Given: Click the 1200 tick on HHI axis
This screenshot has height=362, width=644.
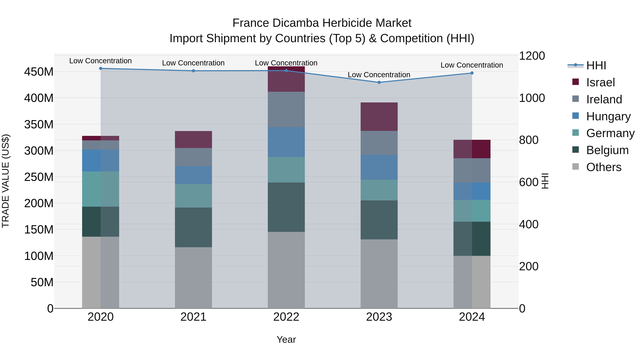Looking at the screenshot, I should (532, 56).
